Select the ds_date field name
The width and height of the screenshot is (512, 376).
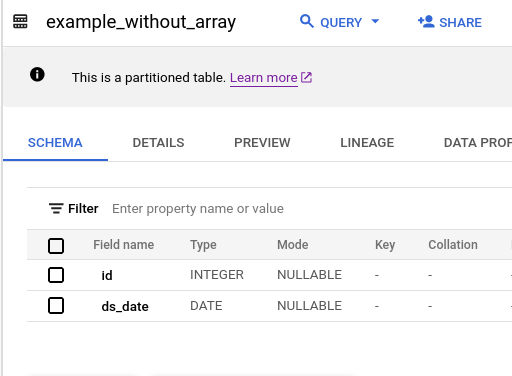point(125,306)
